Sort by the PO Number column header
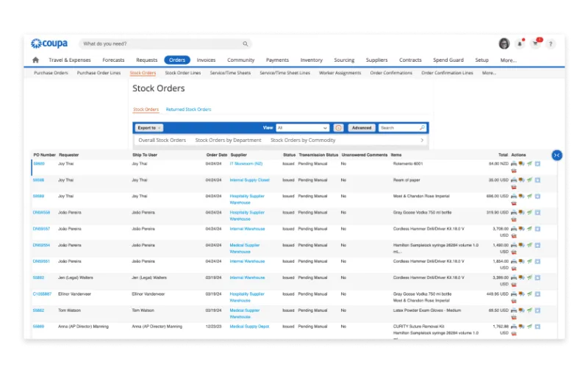This screenshot has width=588, height=373. coord(44,154)
